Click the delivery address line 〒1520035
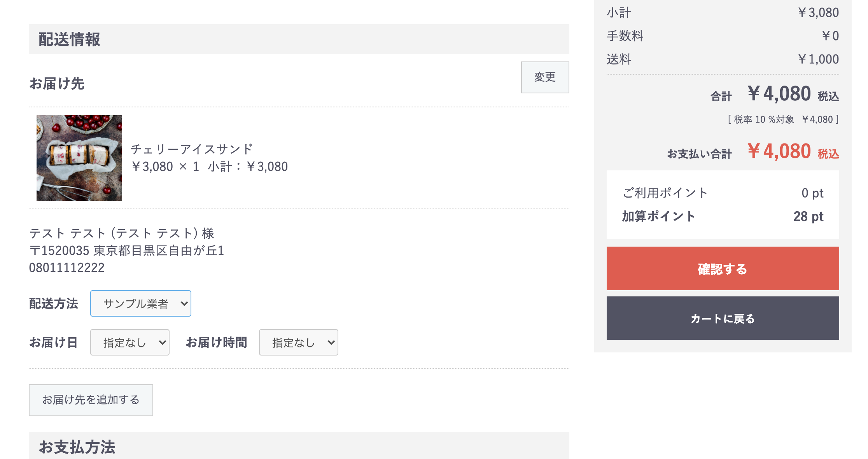 point(127,251)
